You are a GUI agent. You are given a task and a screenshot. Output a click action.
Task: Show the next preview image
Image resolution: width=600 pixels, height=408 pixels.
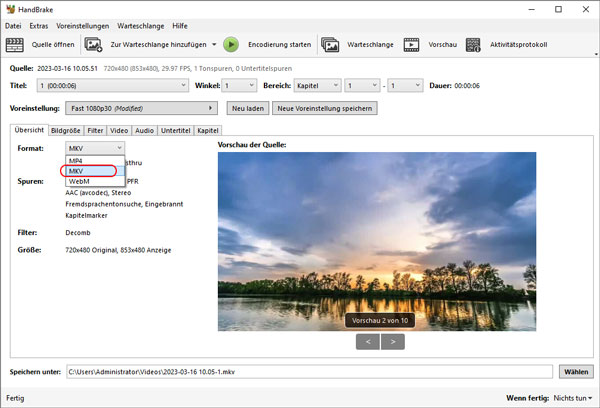click(393, 341)
